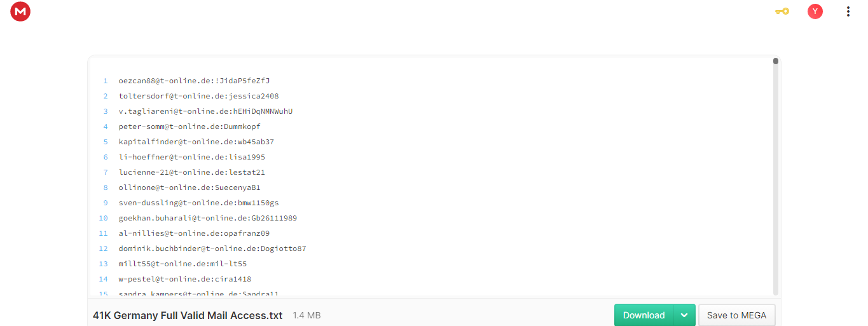Click the red MEGA logo icon
Screen dimensions: 868x326
click(x=20, y=11)
